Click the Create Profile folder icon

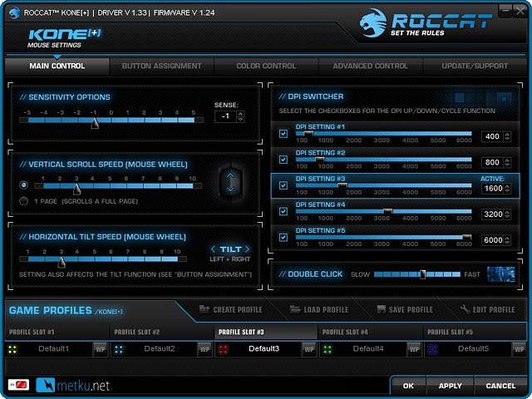(204, 308)
